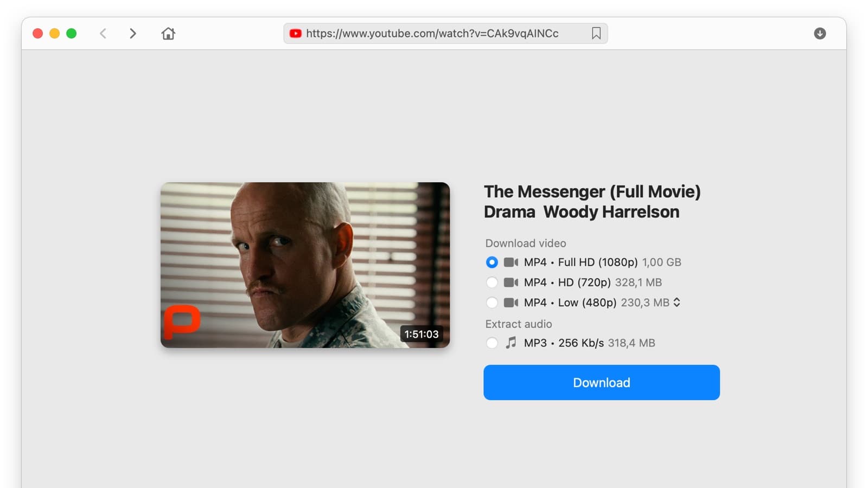
Task: Click the 1,00 GB file size
Action: point(662,262)
